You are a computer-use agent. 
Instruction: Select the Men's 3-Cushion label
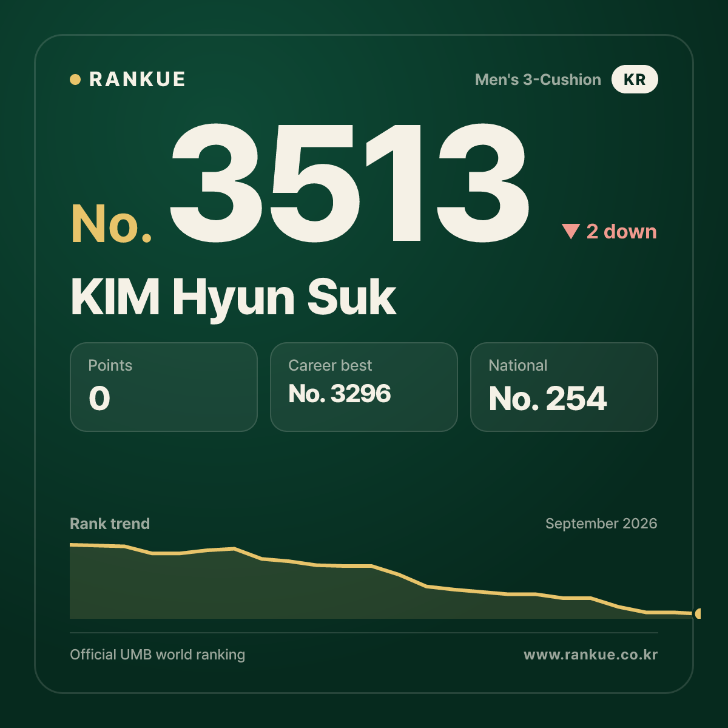point(538,79)
